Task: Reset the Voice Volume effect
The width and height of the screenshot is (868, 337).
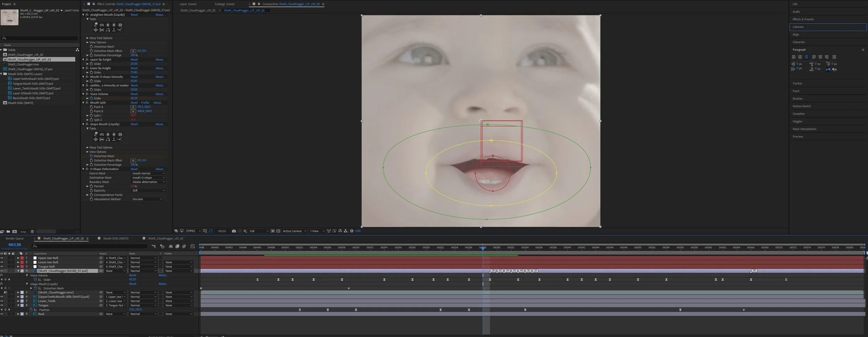Action: click(x=134, y=94)
